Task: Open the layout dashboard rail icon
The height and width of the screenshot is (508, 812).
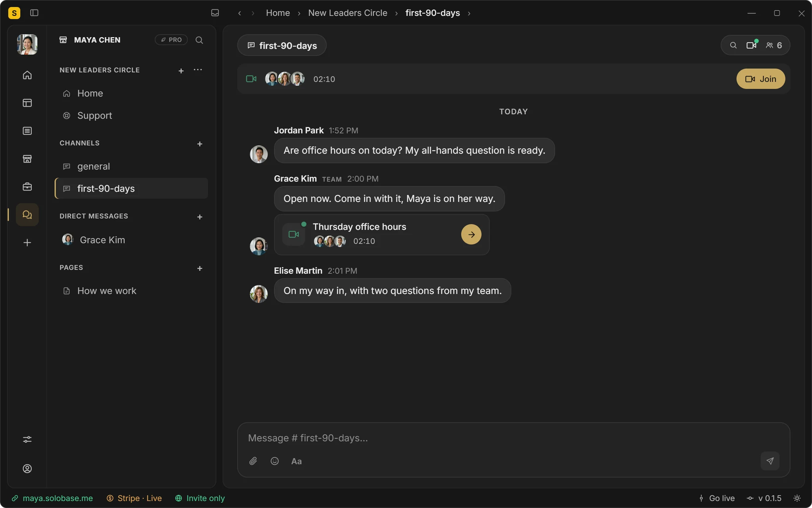Action: (27, 103)
